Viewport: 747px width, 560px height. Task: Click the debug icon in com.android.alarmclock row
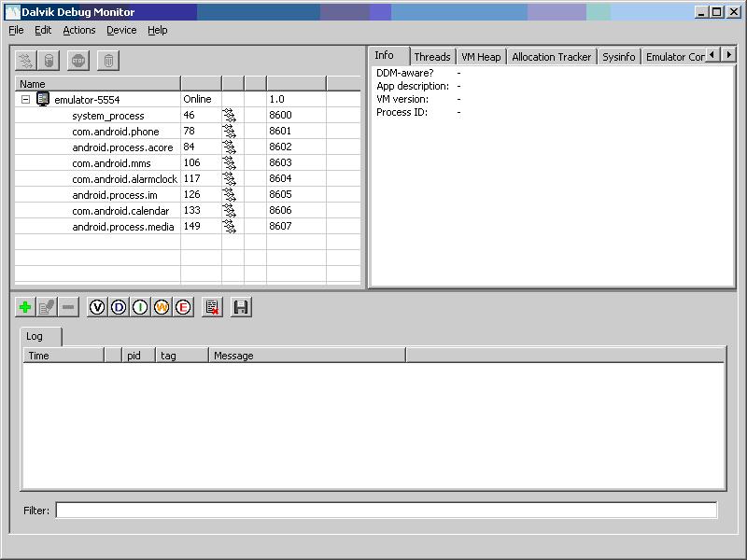(229, 178)
